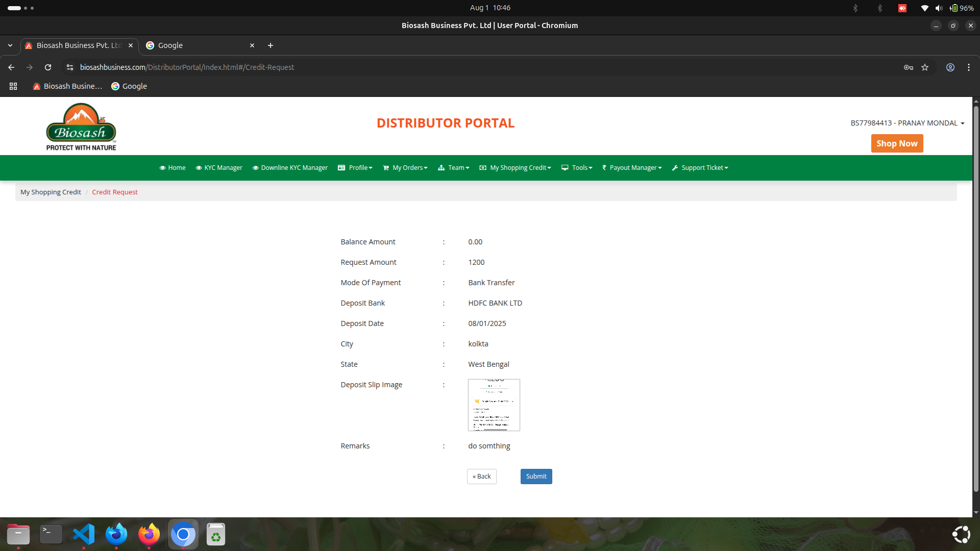Expand the My Shopping Credit menu
980x551 pixels.
point(516,168)
